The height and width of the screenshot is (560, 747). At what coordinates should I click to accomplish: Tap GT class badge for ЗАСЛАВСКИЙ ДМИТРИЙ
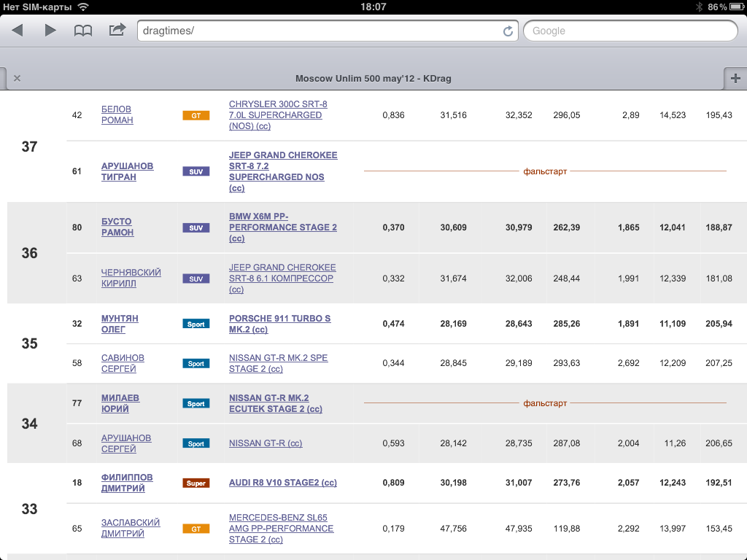pos(196,529)
